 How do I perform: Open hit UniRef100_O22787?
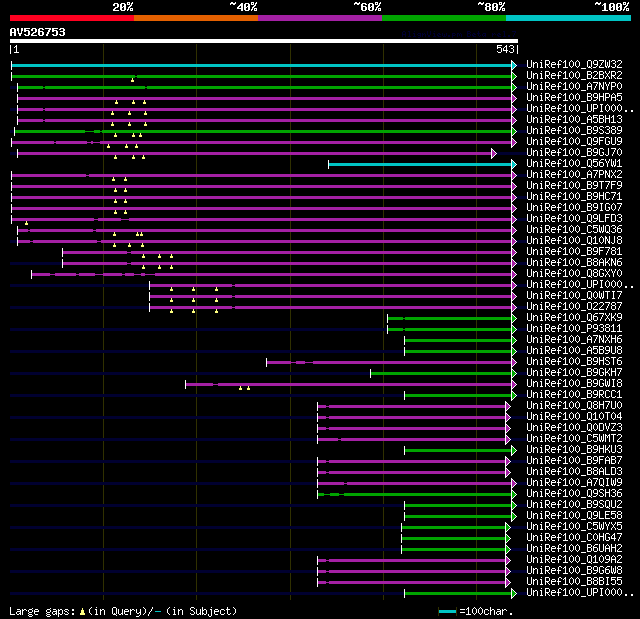click(574, 307)
